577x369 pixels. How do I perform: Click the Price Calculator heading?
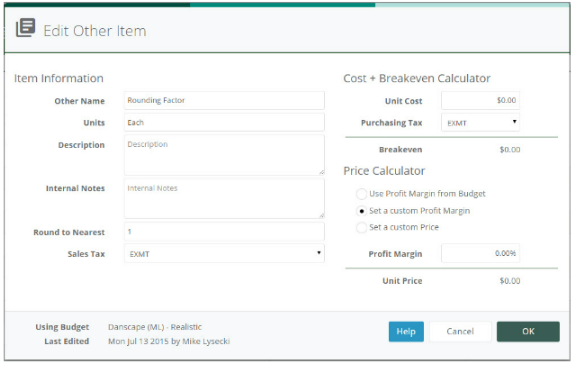point(384,171)
